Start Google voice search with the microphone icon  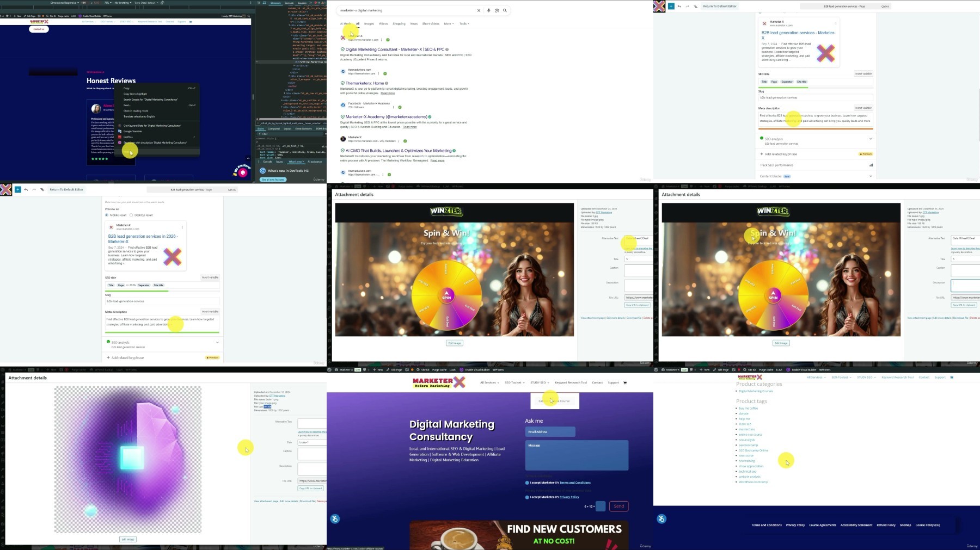(x=489, y=10)
